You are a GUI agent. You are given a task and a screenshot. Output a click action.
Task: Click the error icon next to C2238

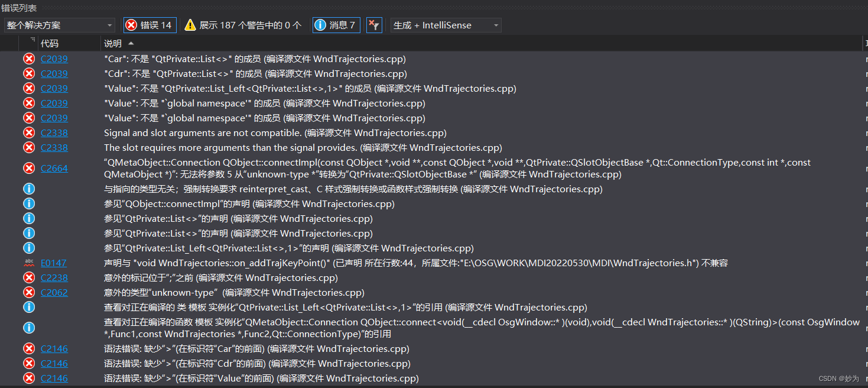tap(29, 277)
